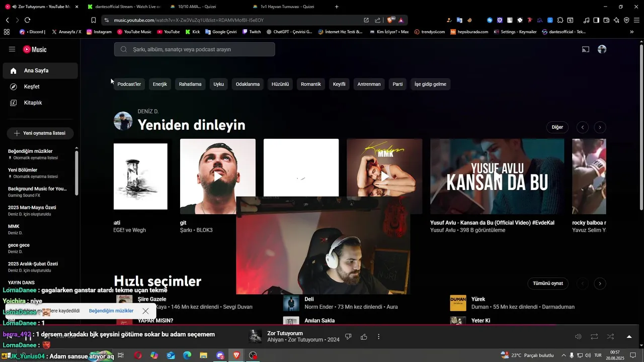The image size is (644, 362).
Task: Select the Podcast'ler filter chip
Action: point(129,84)
